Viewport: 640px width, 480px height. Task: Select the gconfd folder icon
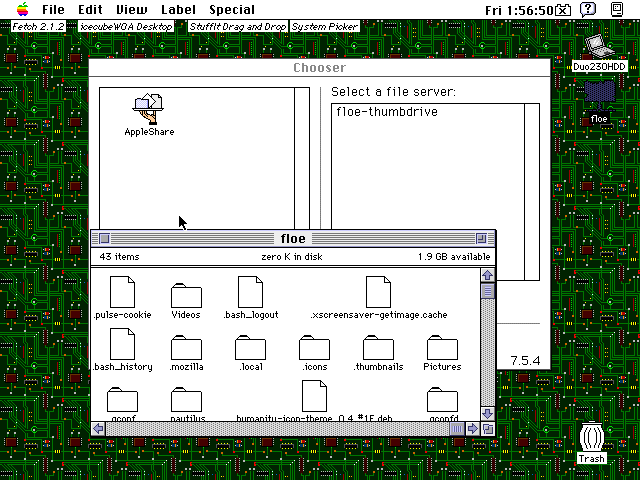pyautogui.click(x=442, y=400)
